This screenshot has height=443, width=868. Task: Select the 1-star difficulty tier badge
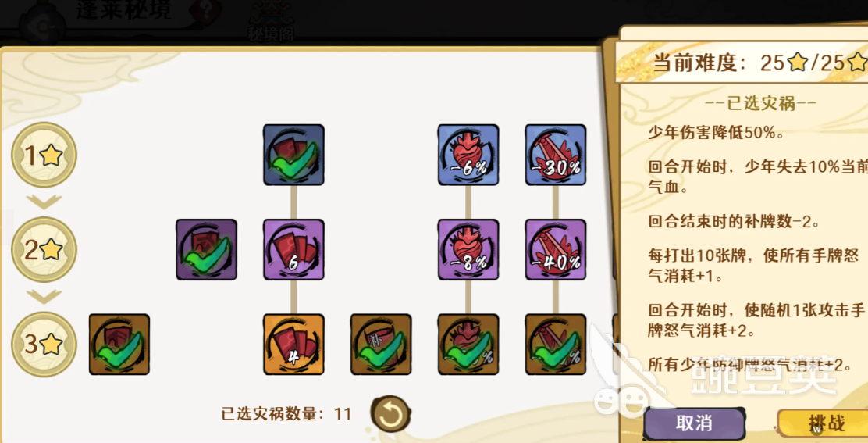click(44, 155)
